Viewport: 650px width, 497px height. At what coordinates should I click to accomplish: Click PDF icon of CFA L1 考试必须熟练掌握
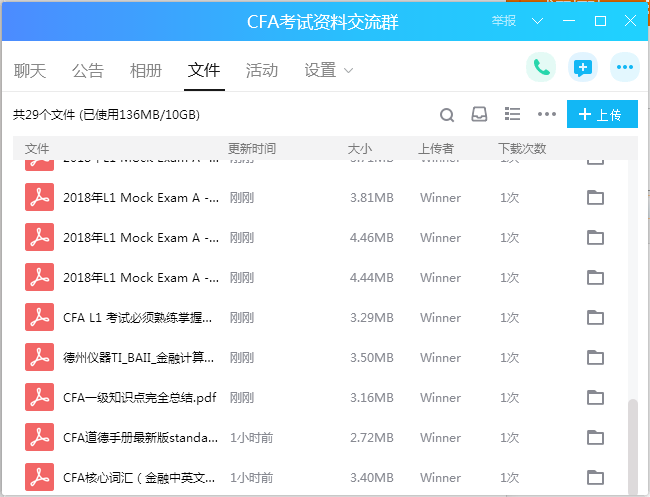pos(39,317)
